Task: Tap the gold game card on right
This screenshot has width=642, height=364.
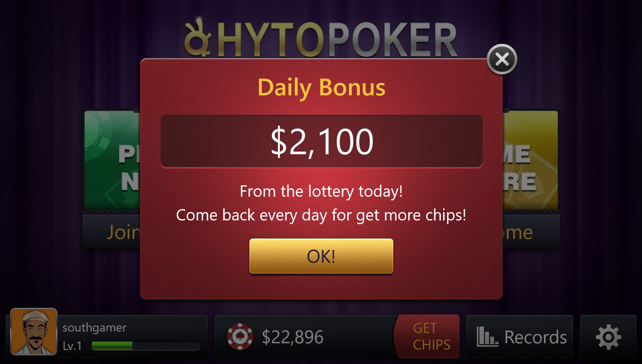Action: tap(530, 160)
